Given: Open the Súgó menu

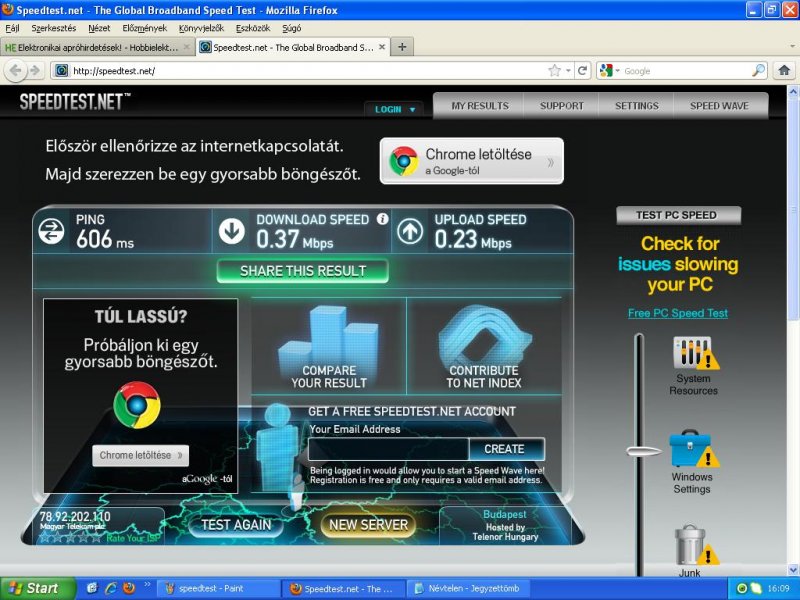Looking at the screenshot, I should point(291,28).
